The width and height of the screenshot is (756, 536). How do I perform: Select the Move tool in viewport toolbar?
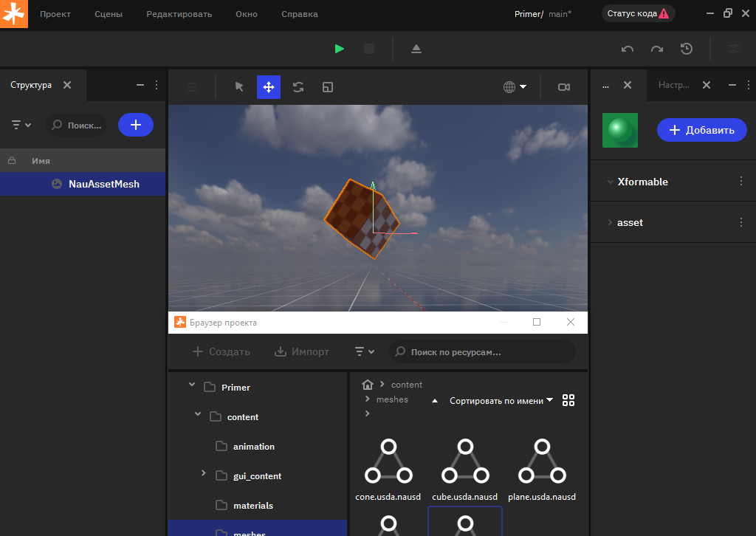pos(269,87)
